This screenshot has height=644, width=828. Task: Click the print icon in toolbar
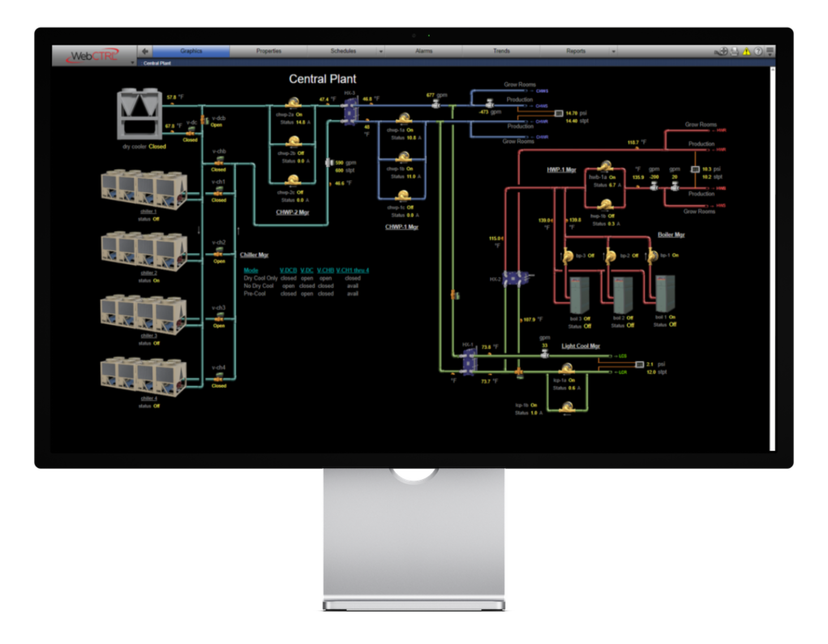(735, 51)
